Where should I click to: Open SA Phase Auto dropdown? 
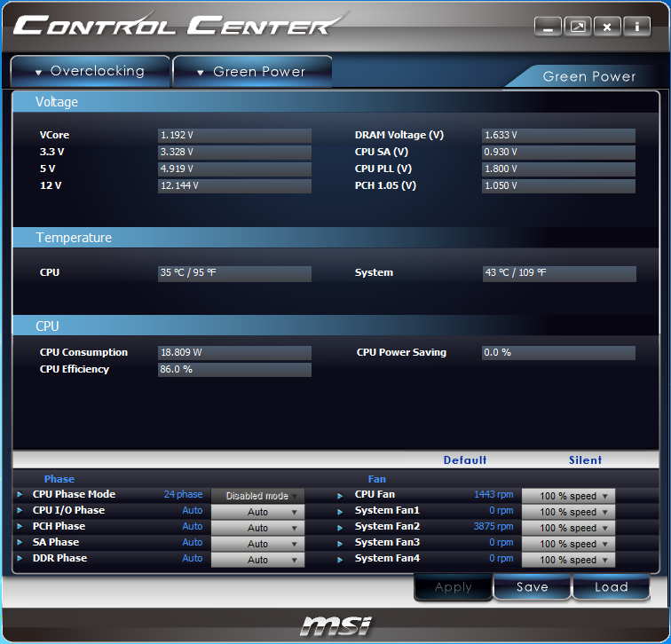pyautogui.click(x=257, y=544)
